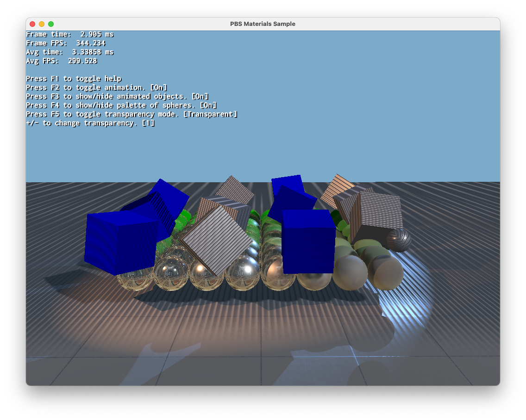This screenshot has height=420, width=526.
Task: Click the 'Press F2 to toggle animation' line
Action: (x=97, y=87)
